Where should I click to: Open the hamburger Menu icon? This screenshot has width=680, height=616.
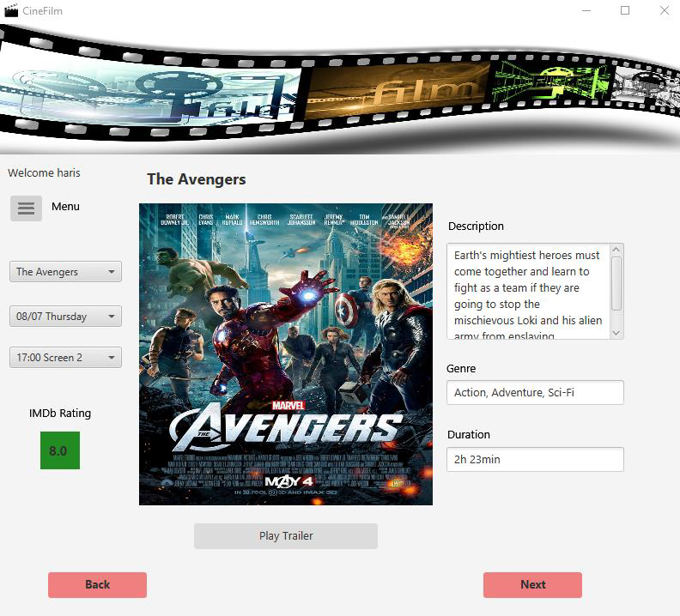[26, 208]
